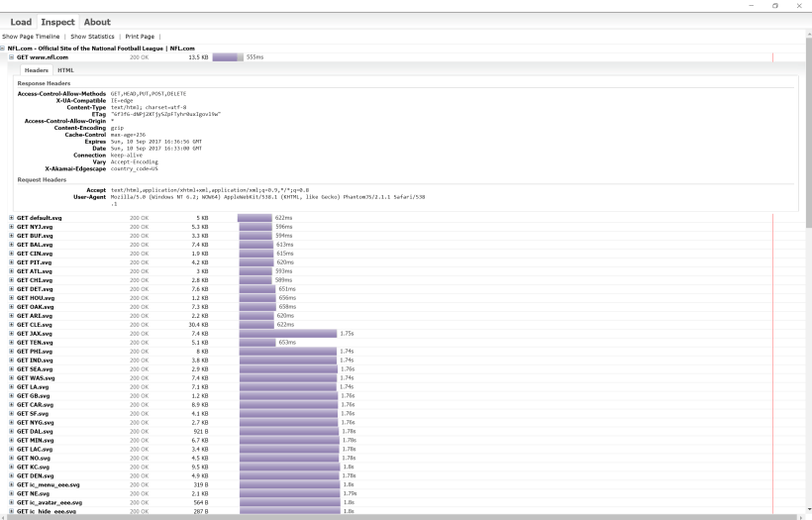
Task: Switch to the About tab
Action: pos(97,22)
